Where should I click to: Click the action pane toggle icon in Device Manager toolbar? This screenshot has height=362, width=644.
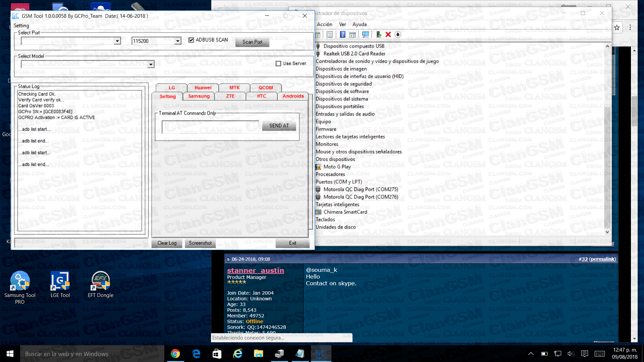pos(353,35)
